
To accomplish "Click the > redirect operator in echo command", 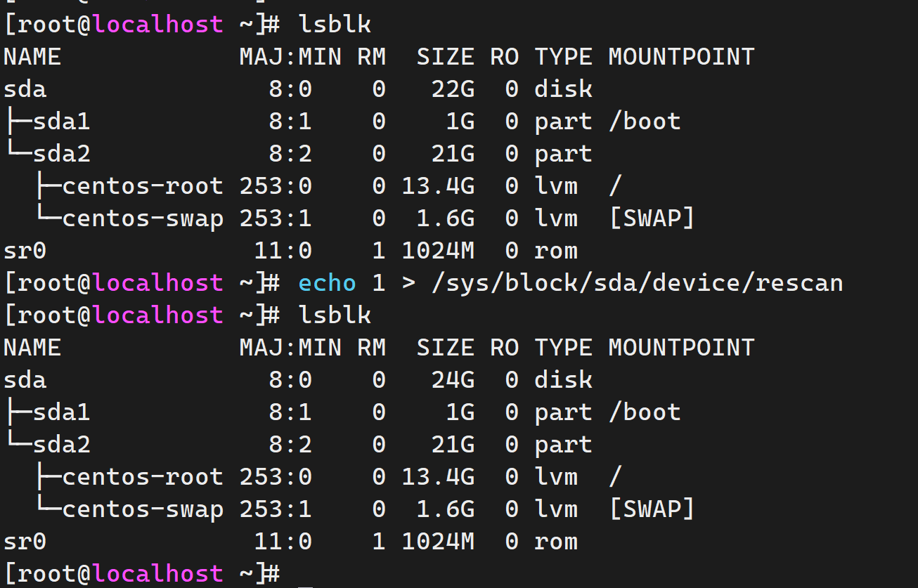I will [408, 283].
